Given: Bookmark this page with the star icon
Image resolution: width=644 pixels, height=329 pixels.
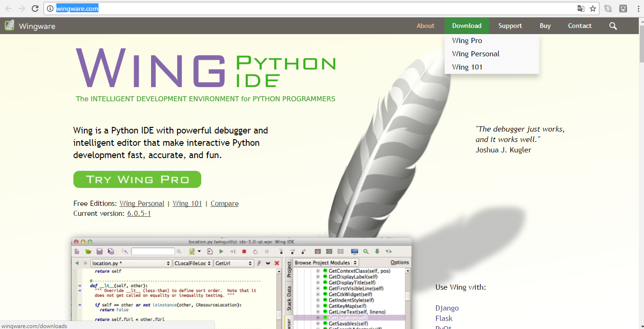Looking at the screenshot, I should tap(593, 9).
